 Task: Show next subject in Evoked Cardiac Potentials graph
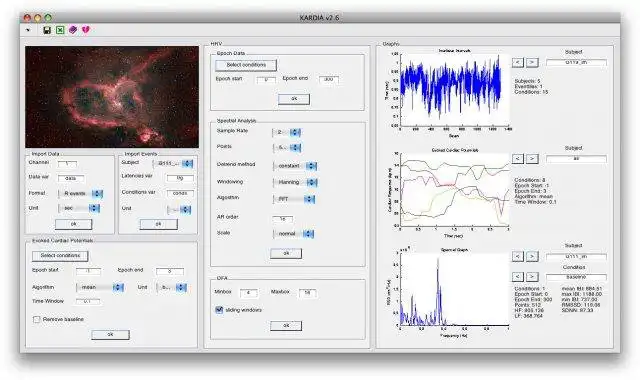click(531, 159)
